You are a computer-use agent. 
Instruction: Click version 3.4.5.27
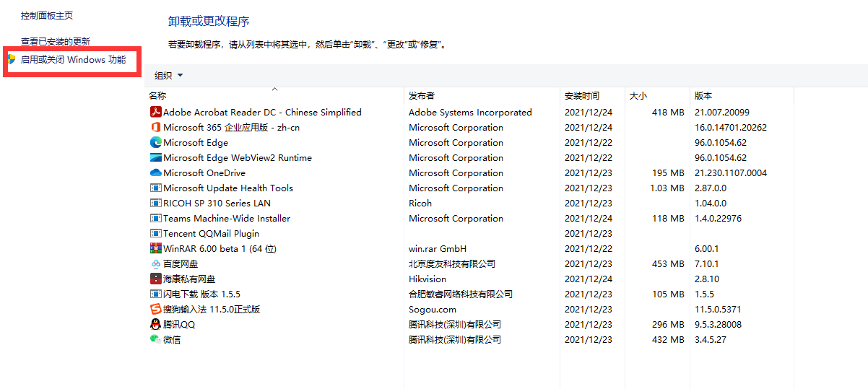[x=710, y=339]
